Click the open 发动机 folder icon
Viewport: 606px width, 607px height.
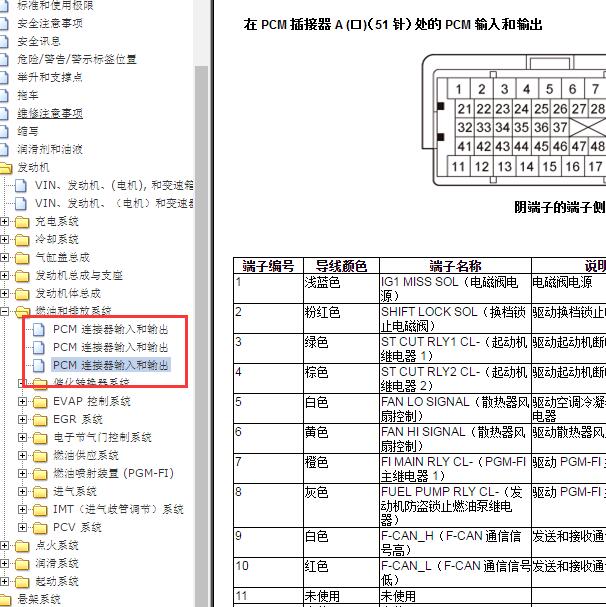pos(6,168)
